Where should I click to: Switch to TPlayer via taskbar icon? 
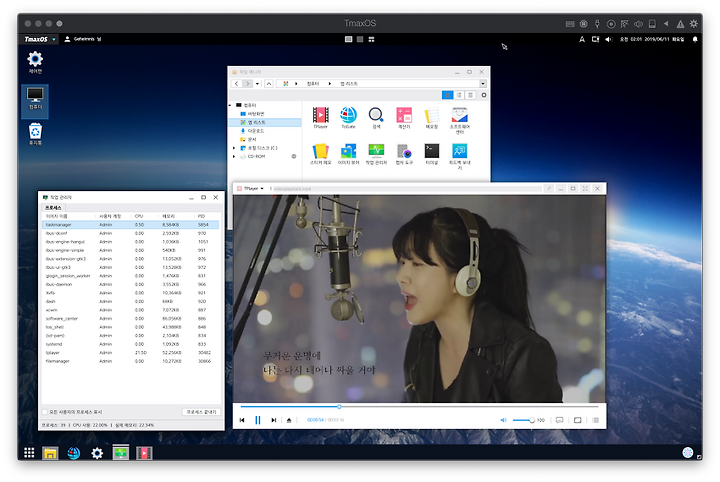(x=144, y=454)
